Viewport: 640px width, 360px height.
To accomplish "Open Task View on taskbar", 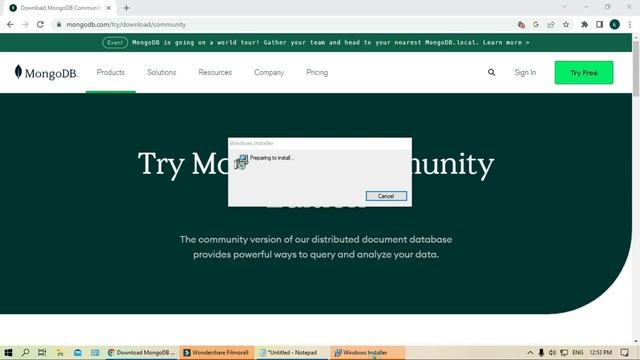I will [42, 352].
